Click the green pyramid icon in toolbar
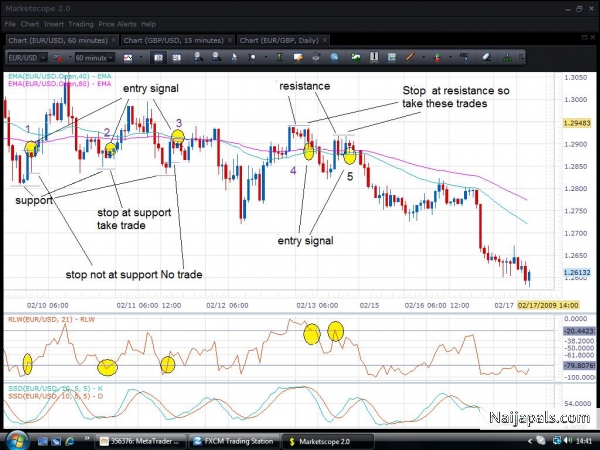This screenshot has width=600, height=450. [507, 58]
